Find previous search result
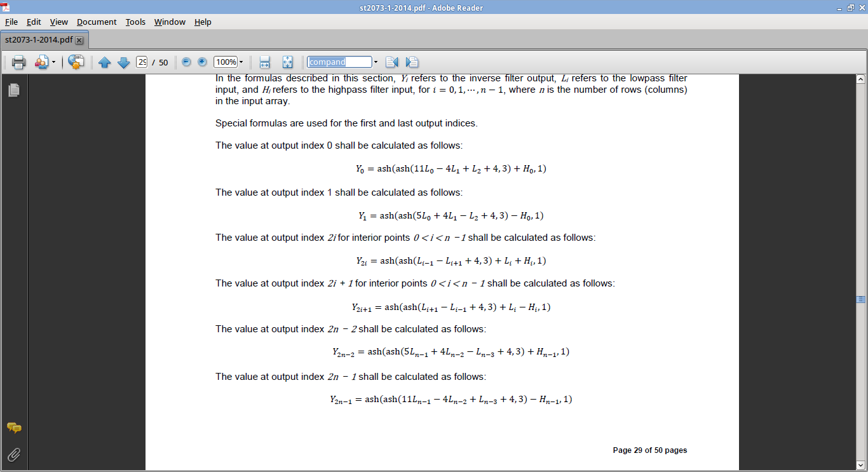This screenshot has height=472, width=868. pos(391,62)
